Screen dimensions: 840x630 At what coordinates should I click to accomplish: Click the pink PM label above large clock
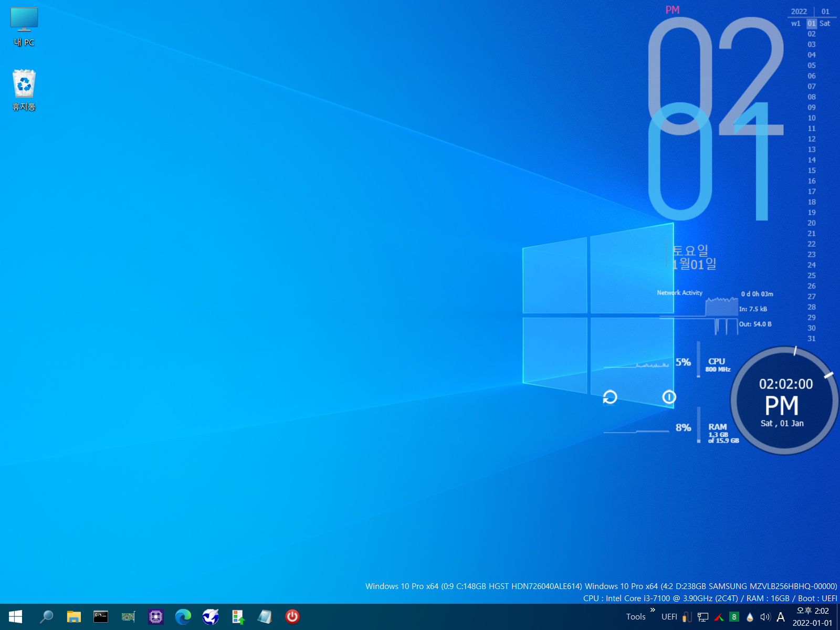point(673,9)
